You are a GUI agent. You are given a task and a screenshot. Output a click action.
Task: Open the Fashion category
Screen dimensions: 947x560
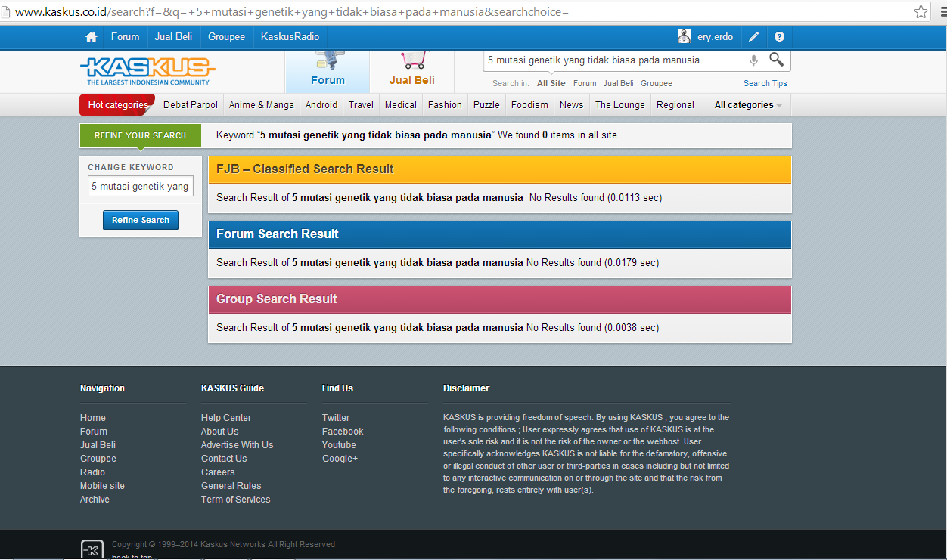tap(445, 105)
